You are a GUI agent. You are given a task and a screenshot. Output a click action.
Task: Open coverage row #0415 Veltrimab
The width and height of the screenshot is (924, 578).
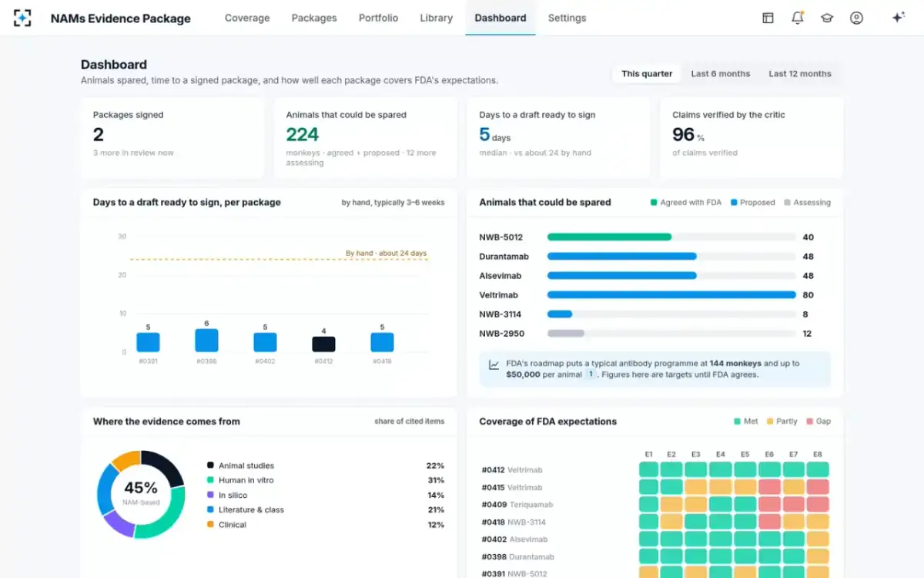pyautogui.click(x=655, y=487)
